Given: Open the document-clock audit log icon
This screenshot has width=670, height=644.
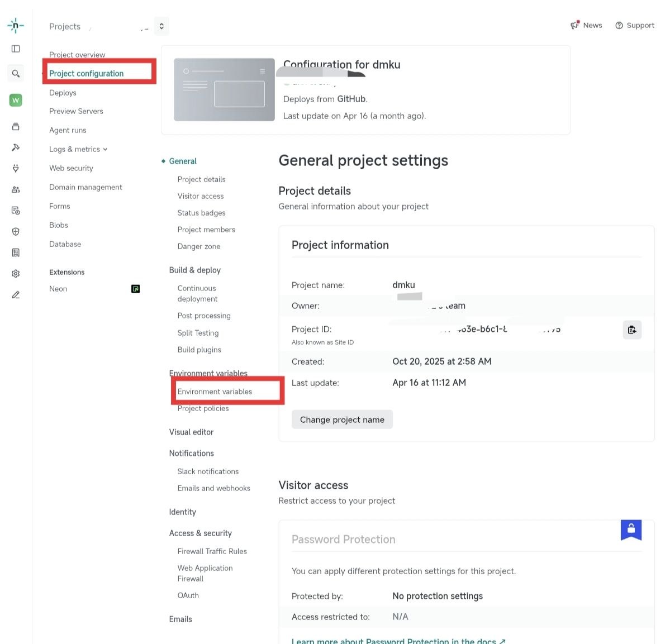Looking at the screenshot, I should (16, 210).
